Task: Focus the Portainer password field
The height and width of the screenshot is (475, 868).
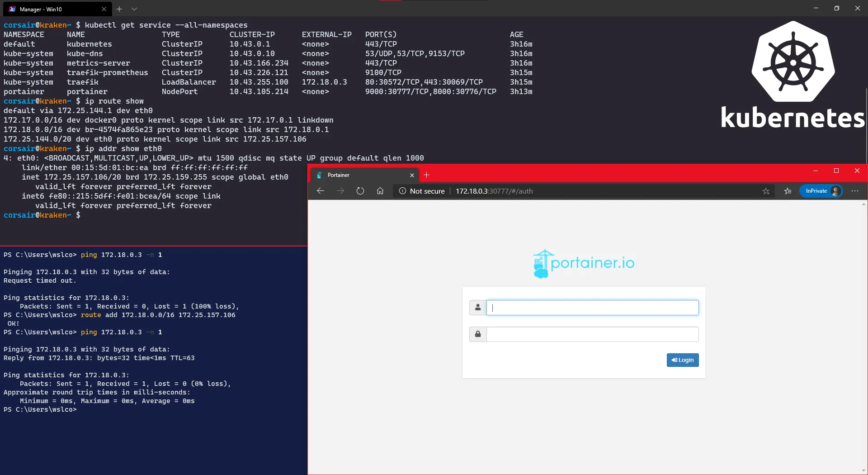Action: [592, 334]
